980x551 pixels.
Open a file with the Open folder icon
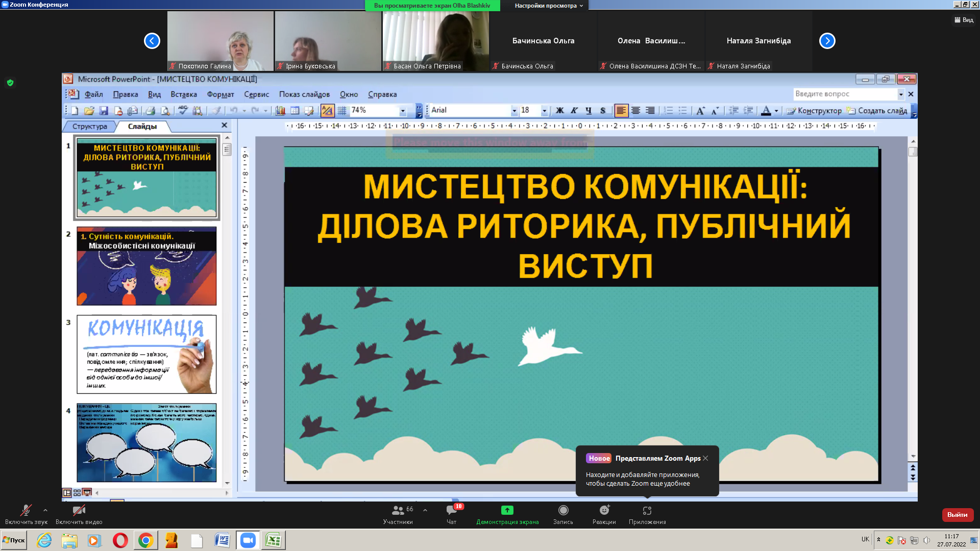click(x=89, y=110)
